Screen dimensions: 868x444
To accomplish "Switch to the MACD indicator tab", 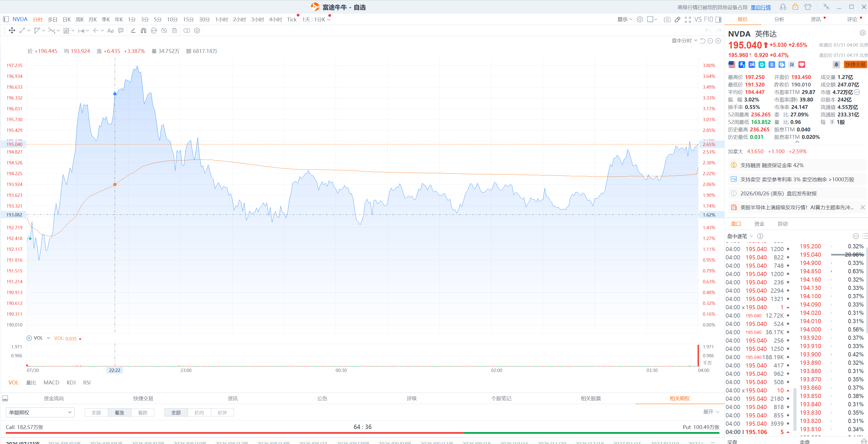I will pos(51,383).
